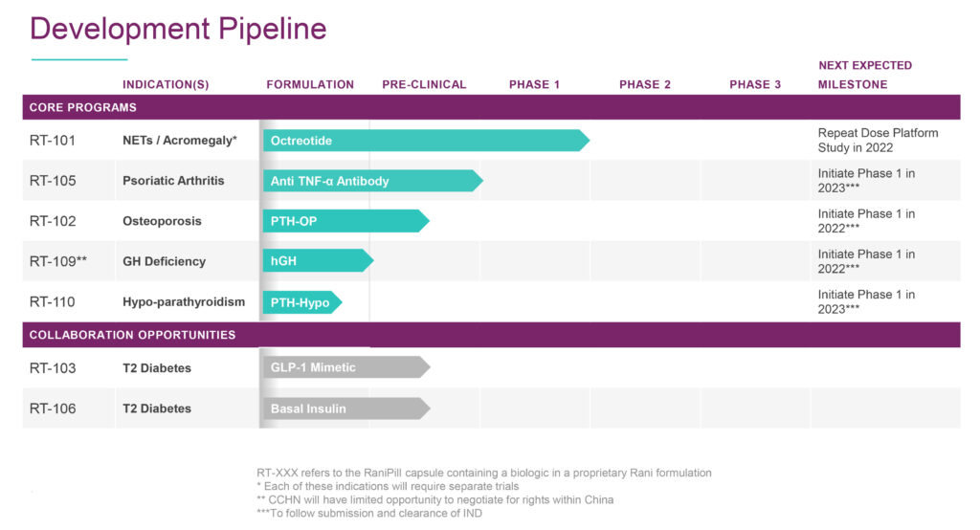Select the PRE-CLINICAL column header
The height and width of the screenshot is (530, 980).
point(424,84)
